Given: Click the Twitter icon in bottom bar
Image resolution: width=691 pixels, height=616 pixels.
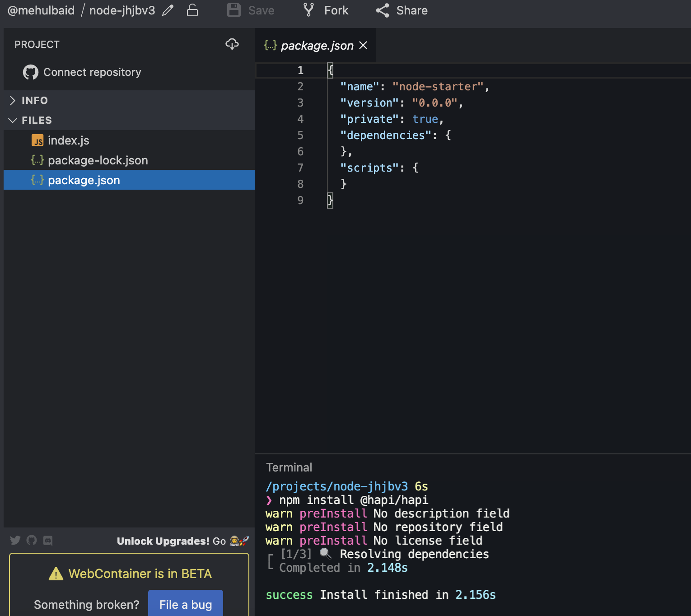Looking at the screenshot, I should (x=15, y=540).
